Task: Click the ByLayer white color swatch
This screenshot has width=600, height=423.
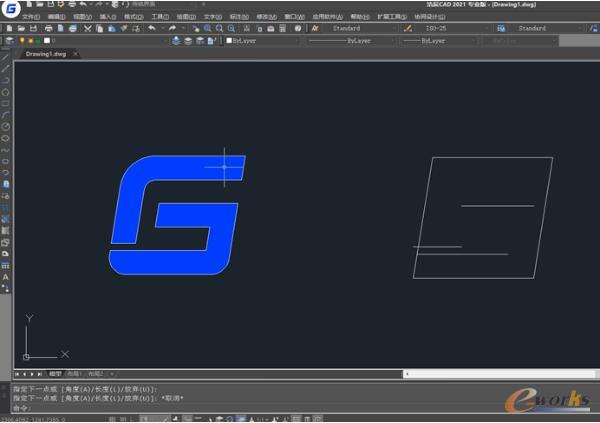Action: [229, 41]
